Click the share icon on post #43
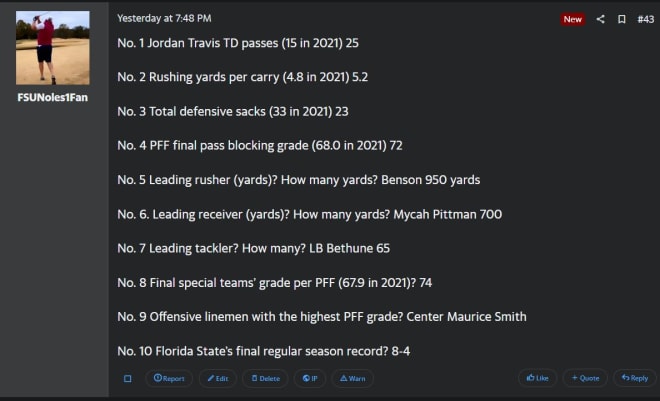This screenshot has width=660, height=401. click(x=601, y=19)
